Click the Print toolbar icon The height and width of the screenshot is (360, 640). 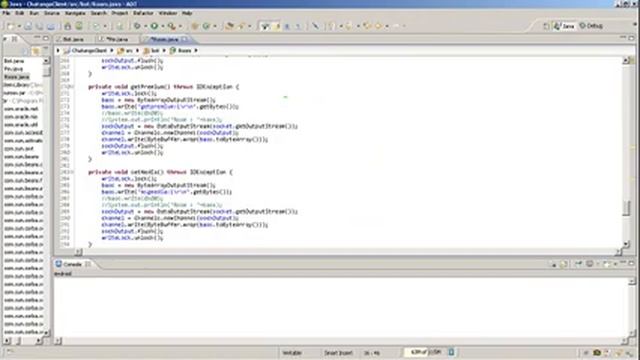[x=51, y=26]
